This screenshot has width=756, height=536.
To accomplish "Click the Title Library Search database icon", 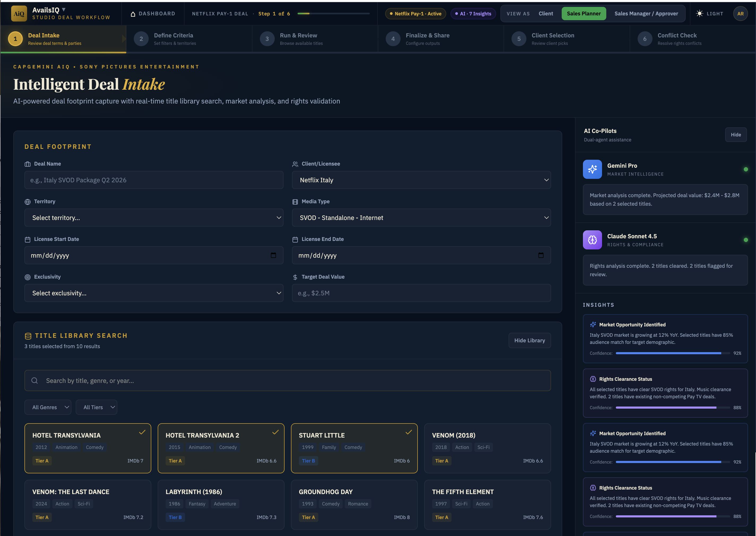I will (x=28, y=336).
